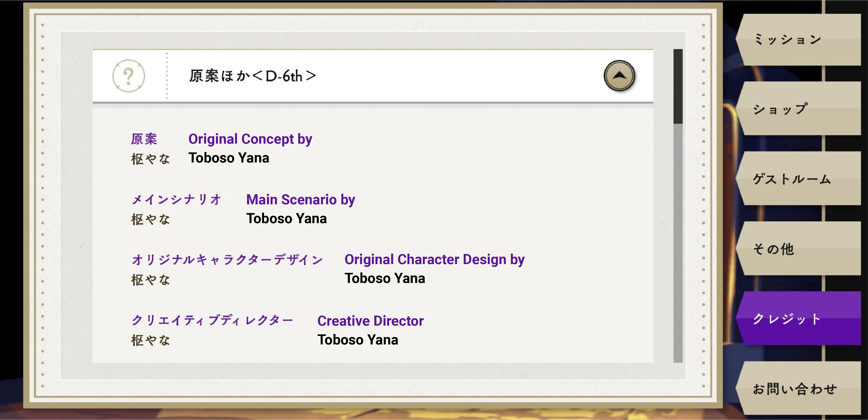
Task: Open the ゲストルーム menu tab
Action: click(799, 179)
